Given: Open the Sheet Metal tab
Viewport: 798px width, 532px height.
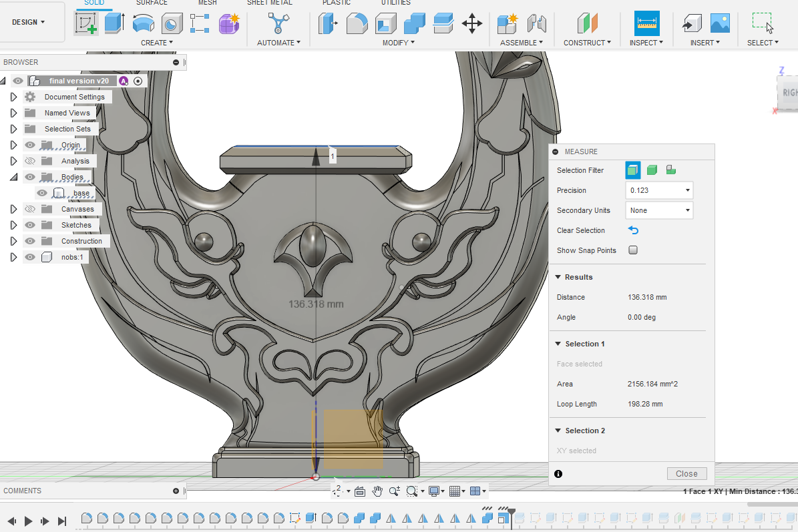Looking at the screenshot, I should [269, 3].
